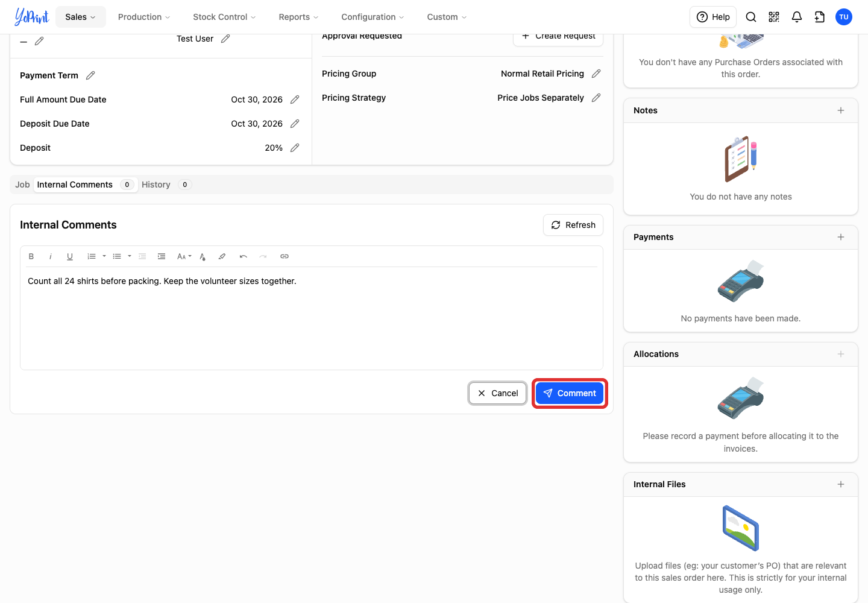Open the Stock Control menu
This screenshot has height=603, width=868.
(x=224, y=17)
